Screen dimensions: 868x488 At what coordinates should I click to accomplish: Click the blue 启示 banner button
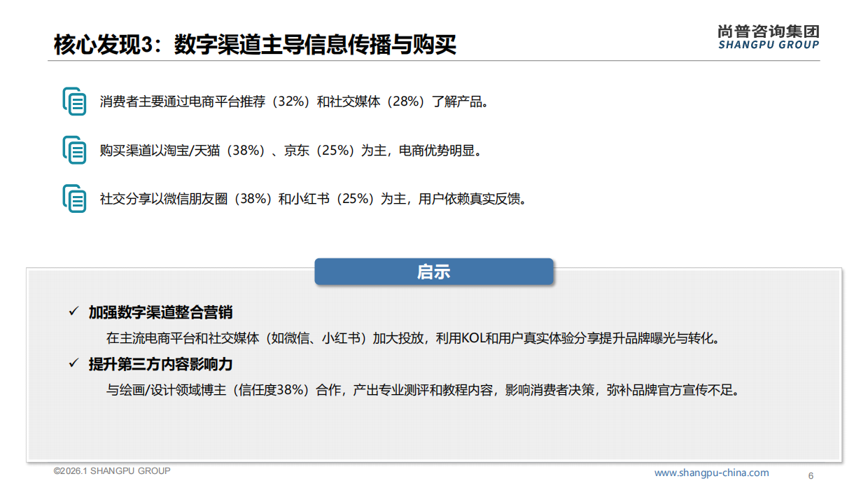[434, 272]
